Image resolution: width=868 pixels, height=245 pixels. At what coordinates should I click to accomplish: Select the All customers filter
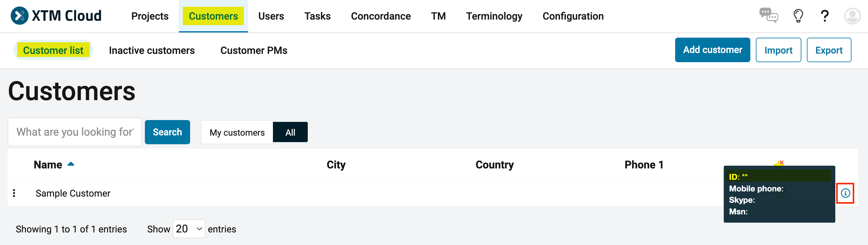290,132
